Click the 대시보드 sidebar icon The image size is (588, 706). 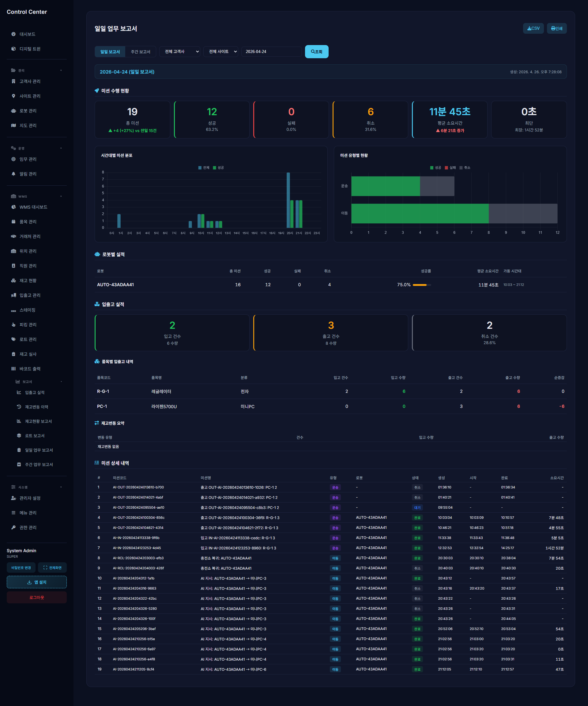pyautogui.click(x=13, y=34)
